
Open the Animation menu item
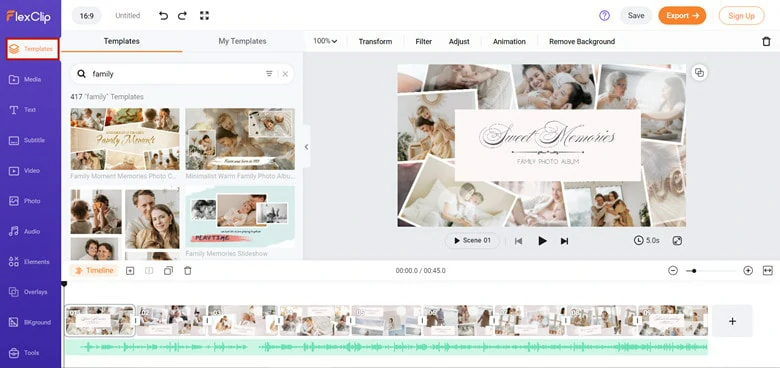point(509,42)
